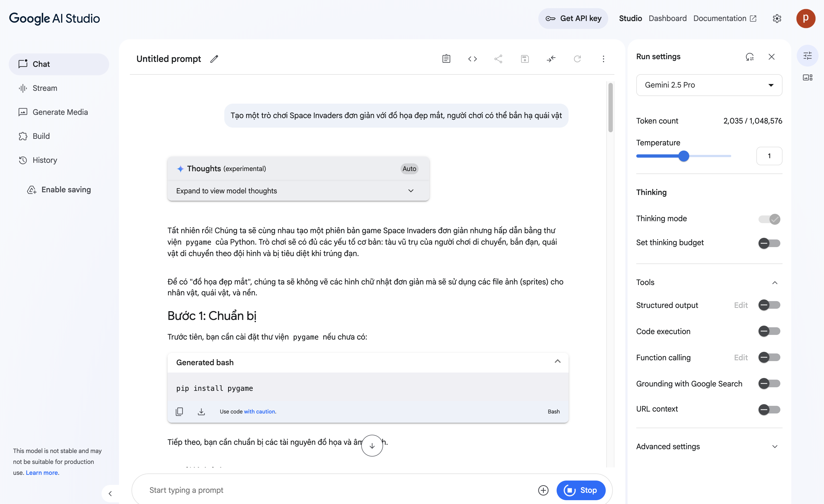
Task: Click the Thoughts sparkle icon
Action: [x=180, y=169]
